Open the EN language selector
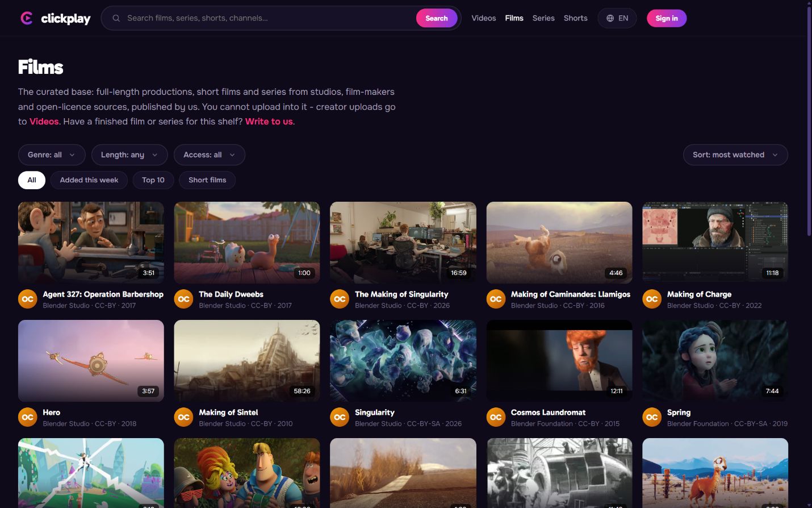The width and height of the screenshot is (812, 508). [x=617, y=18]
